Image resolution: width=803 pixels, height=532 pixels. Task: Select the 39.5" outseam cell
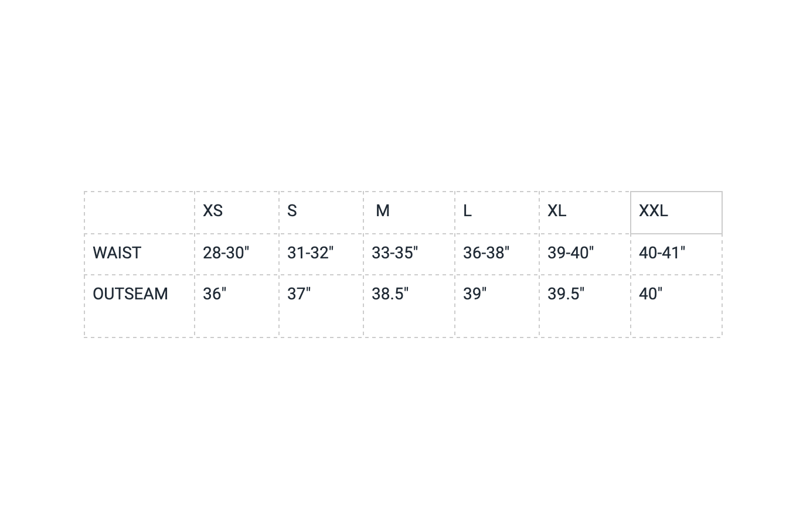pyautogui.click(x=585, y=306)
